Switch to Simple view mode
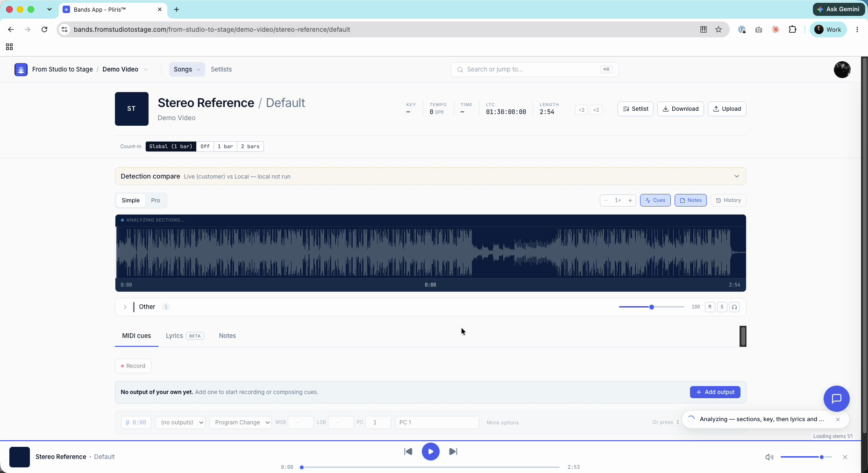This screenshot has height=473, width=868. [131, 201]
